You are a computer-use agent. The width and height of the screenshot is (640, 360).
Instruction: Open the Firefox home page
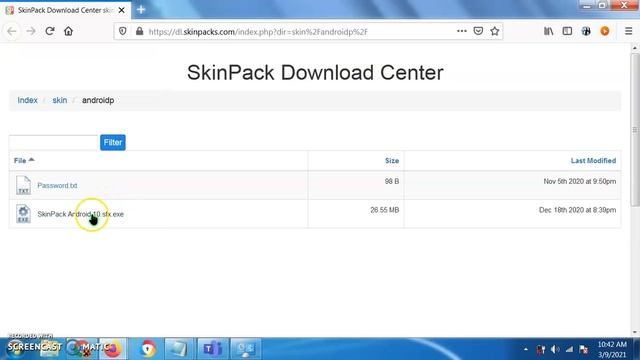[x=69, y=31]
